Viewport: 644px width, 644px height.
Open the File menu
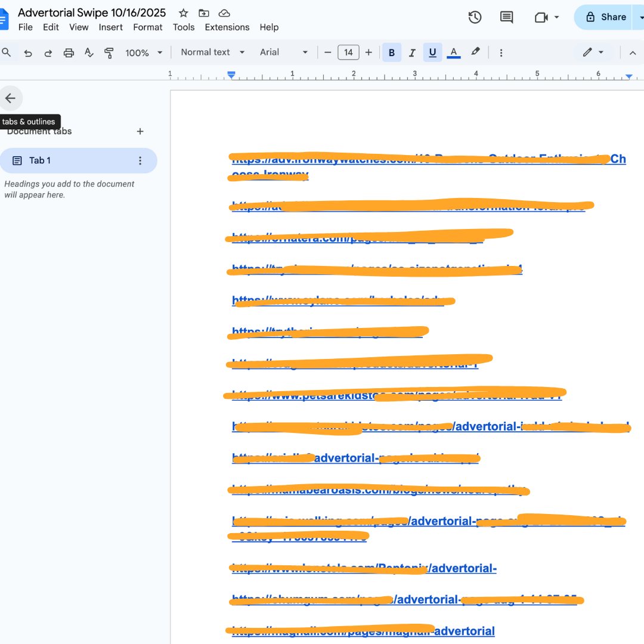click(26, 27)
